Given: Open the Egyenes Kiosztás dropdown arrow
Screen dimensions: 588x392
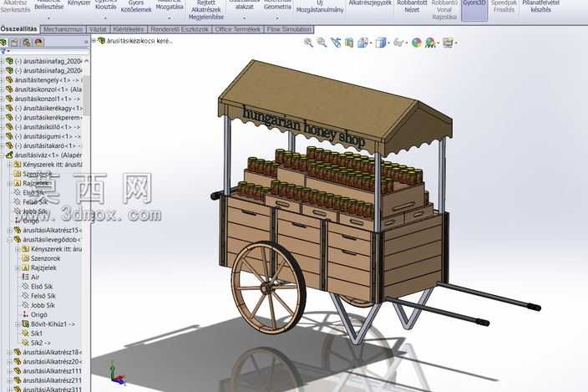Looking at the screenshot, I should 105,18.
